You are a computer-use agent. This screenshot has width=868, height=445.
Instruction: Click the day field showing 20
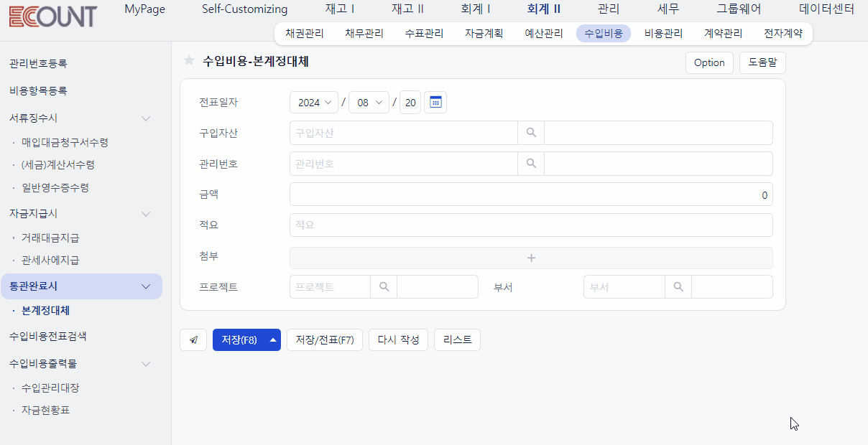(x=410, y=103)
